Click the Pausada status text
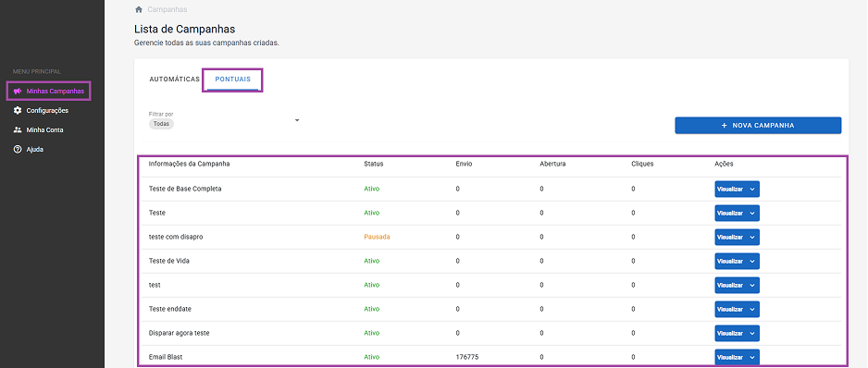868x368 pixels. [x=377, y=237]
